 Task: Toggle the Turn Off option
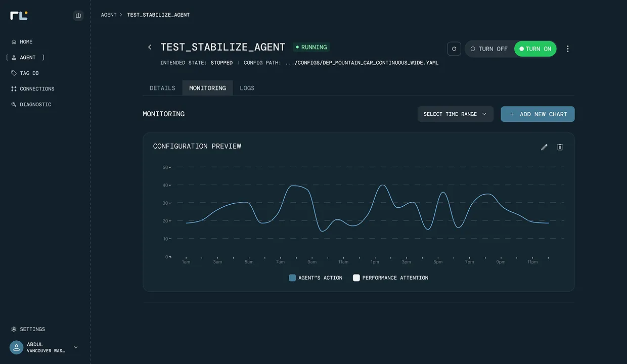(x=489, y=49)
